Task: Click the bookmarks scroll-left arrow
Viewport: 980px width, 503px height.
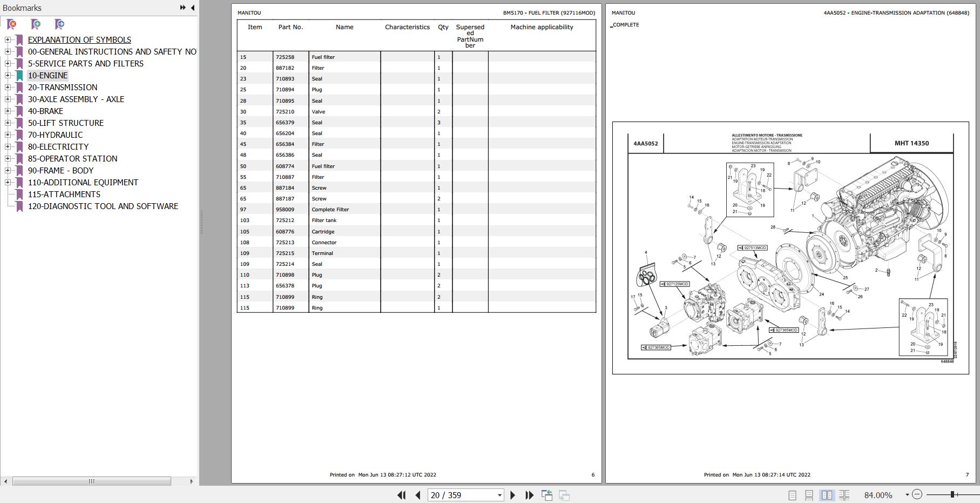Action: pos(5,481)
